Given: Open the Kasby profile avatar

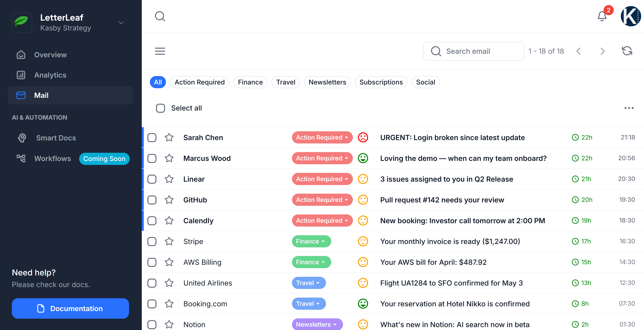Looking at the screenshot, I should click(x=631, y=16).
